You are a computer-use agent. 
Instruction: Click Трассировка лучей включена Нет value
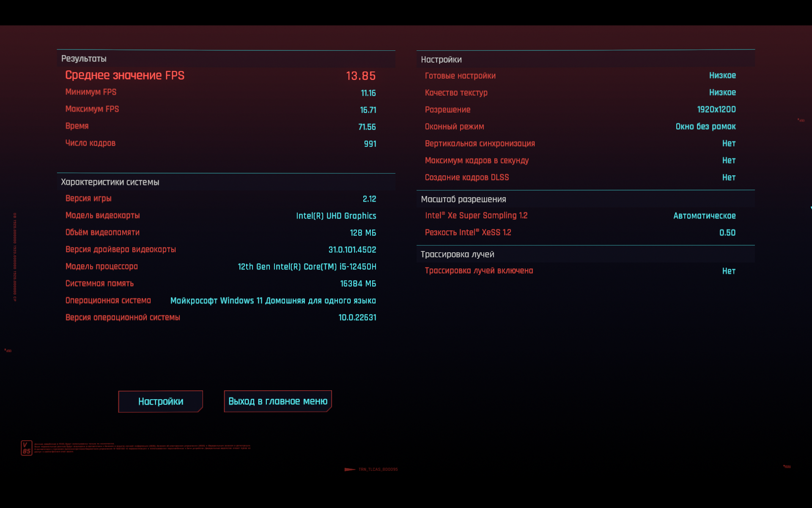729,271
